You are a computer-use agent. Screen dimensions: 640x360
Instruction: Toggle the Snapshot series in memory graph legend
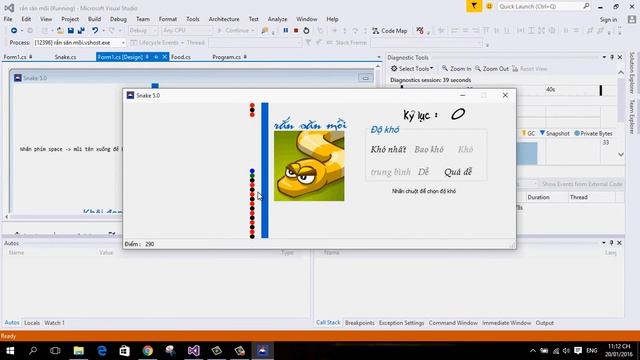(x=554, y=133)
